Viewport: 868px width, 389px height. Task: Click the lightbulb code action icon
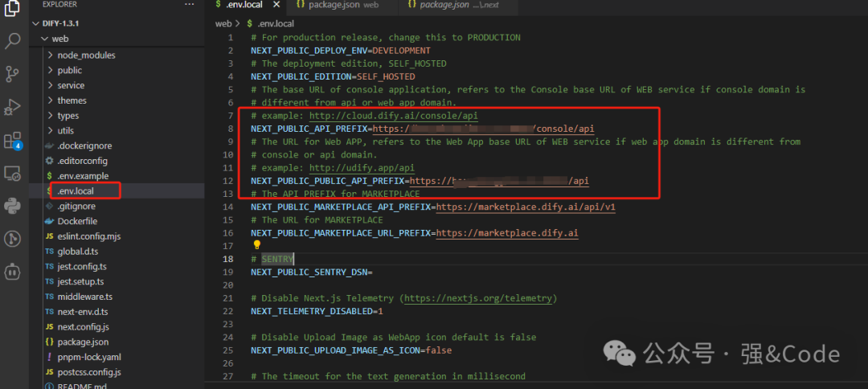point(257,245)
